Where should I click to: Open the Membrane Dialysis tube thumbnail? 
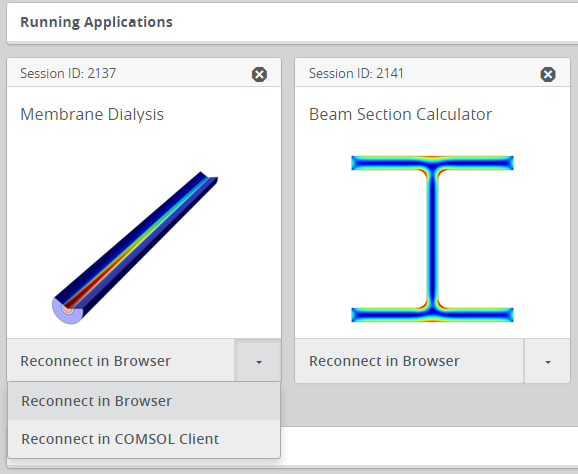[135, 248]
